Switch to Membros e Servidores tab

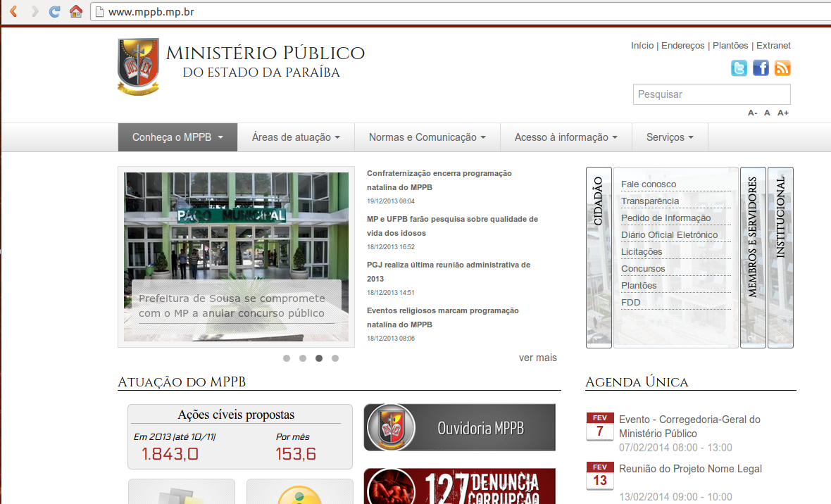(753, 258)
